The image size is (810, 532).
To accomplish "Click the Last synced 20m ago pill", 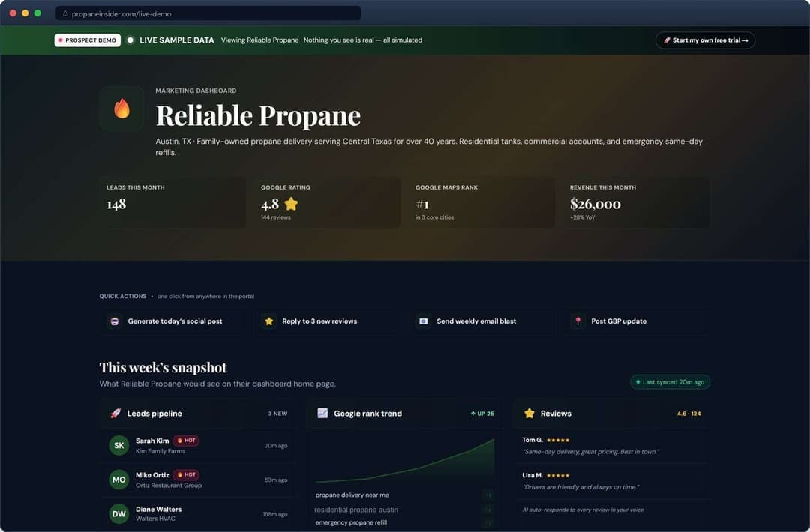I will coord(670,382).
